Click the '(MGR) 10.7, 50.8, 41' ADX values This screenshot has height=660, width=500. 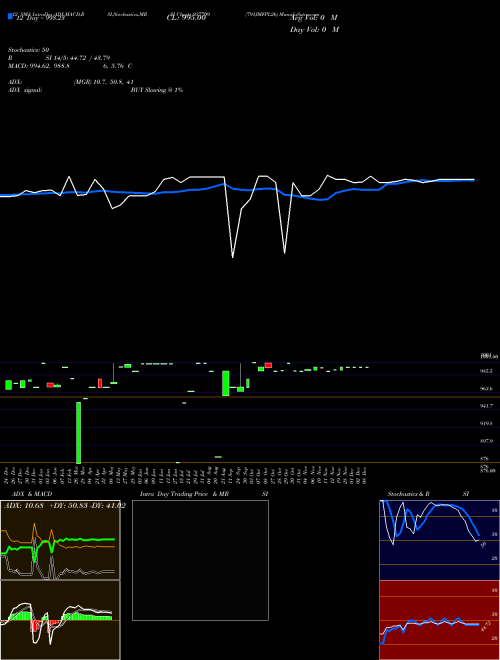[x=104, y=82]
